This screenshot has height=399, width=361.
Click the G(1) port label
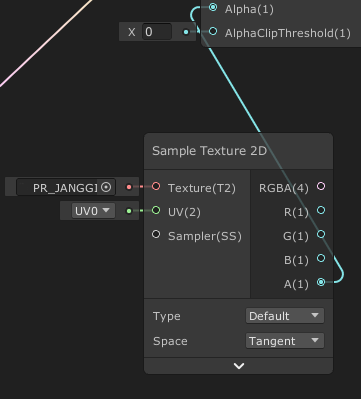click(296, 236)
